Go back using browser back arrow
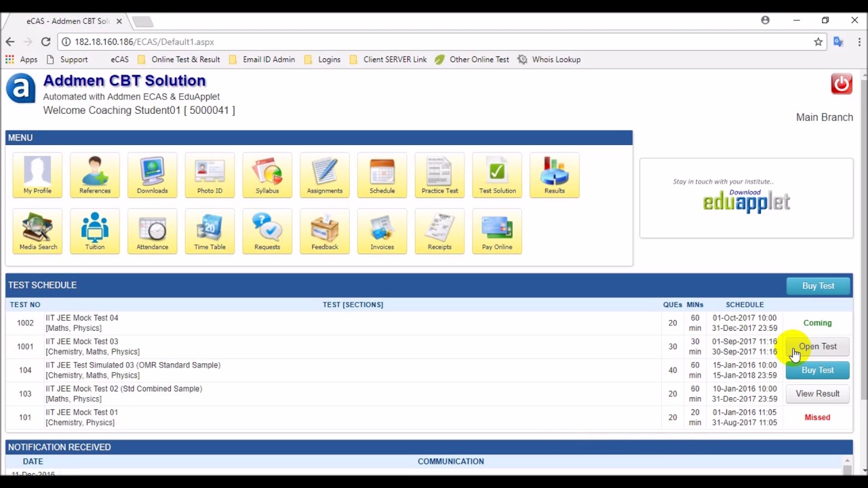 (10, 42)
